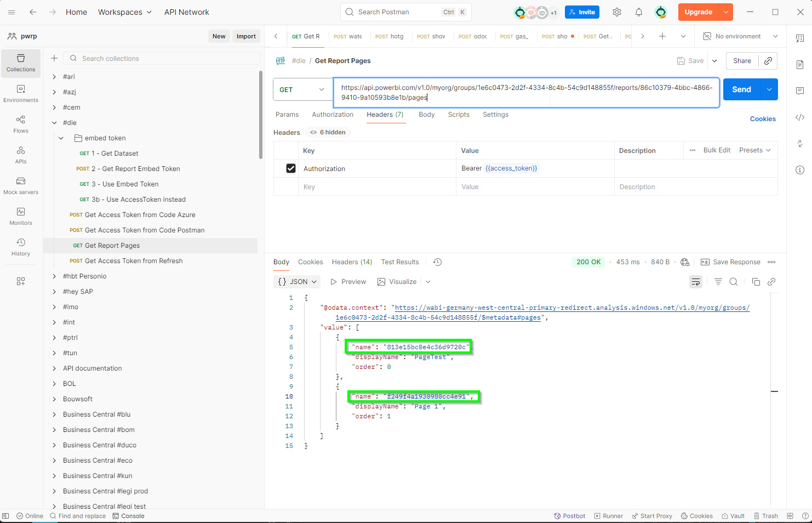
Task: Open the request info icon
Action: pos(800,170)
